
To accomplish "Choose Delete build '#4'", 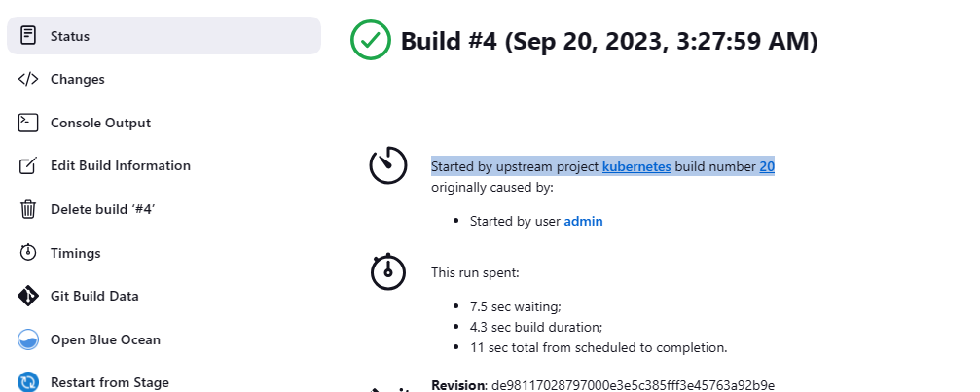I will 102,209.
